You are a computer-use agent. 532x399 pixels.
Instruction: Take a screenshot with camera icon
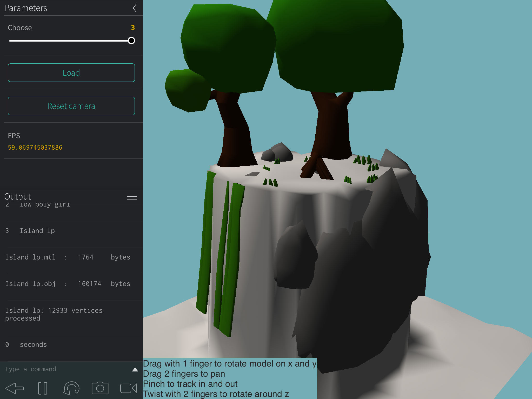pyautogui.click(x=100, y=388)
